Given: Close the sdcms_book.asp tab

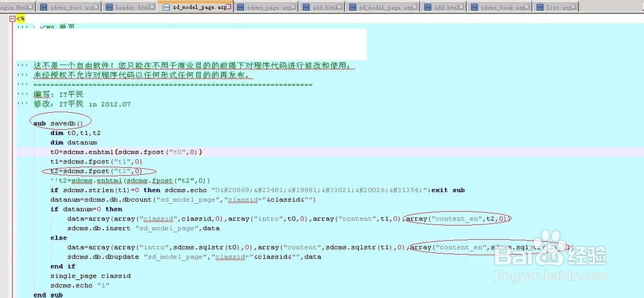Looking at the screenshot, I should tap(528, 7).
